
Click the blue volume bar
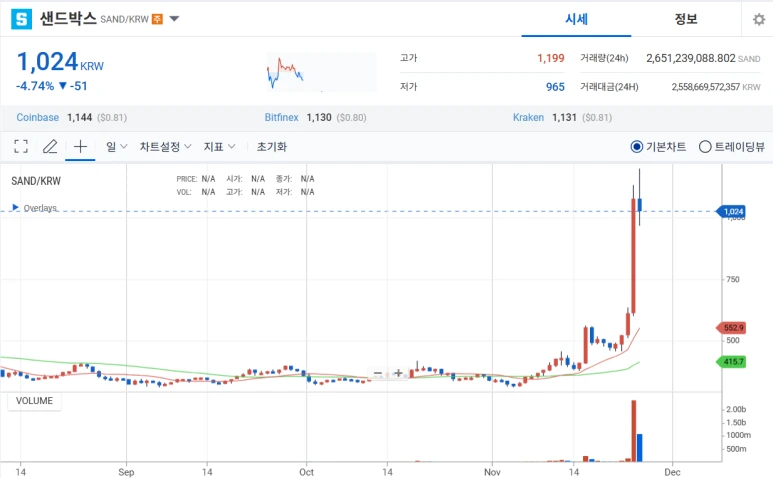click(639, 447)
